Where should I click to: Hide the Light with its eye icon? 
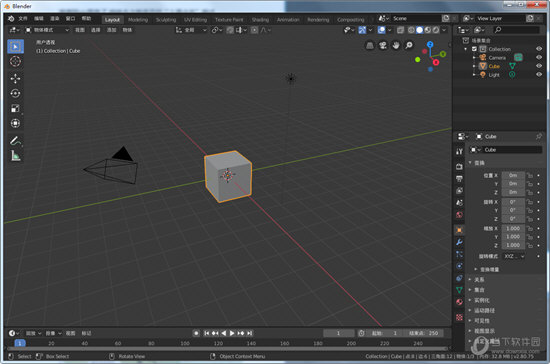coord(539,74)
